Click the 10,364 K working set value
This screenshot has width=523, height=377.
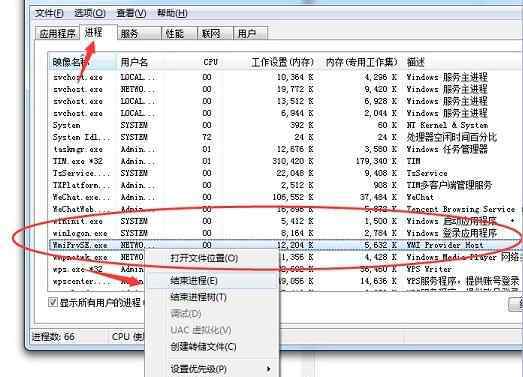pyautogui.click(x=296, y=77)
